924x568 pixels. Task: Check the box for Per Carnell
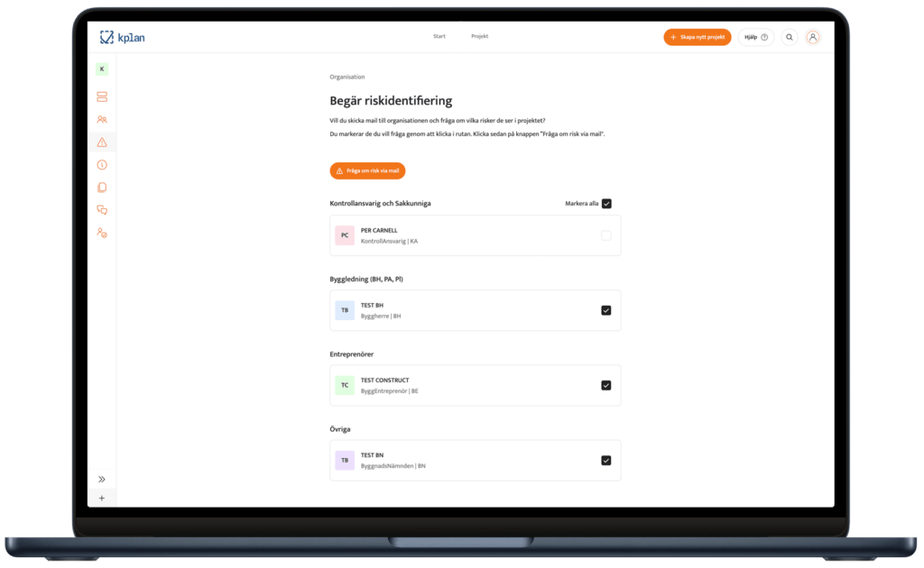[x=605, y=235]
